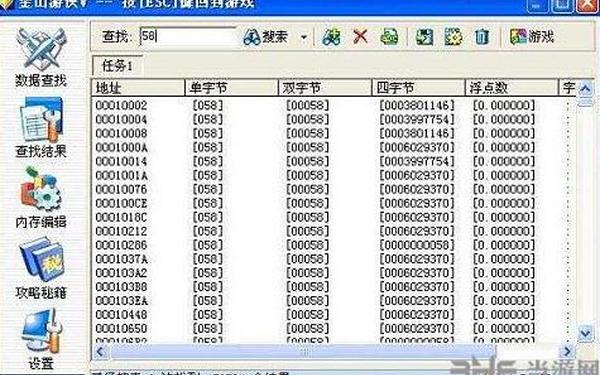
Task: Click four-byte value [0006029370] in row 0001000A
Action: coord(417,147)
